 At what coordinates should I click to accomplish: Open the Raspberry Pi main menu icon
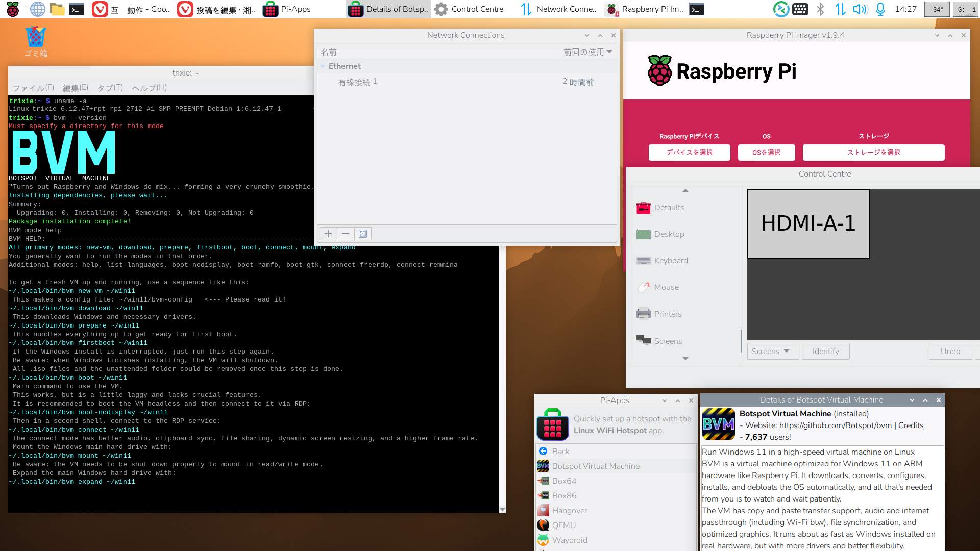click(x=12, y=9)
